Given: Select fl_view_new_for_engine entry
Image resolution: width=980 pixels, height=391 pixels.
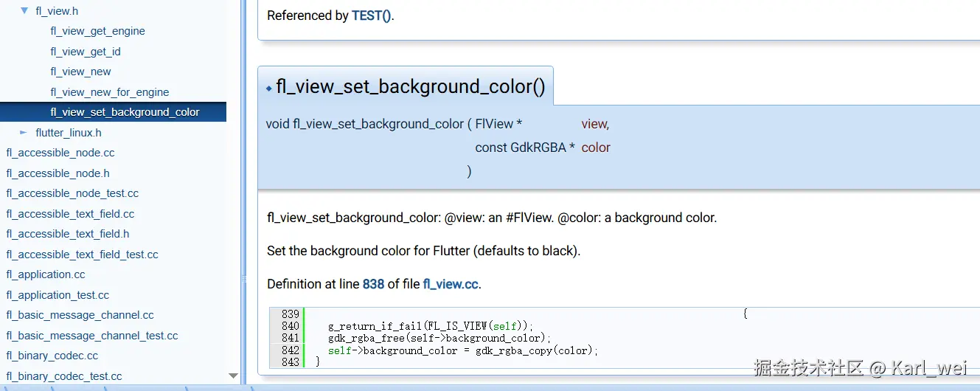Looking at the screenshot, I should pyautogui.click(x=110, y=92).
